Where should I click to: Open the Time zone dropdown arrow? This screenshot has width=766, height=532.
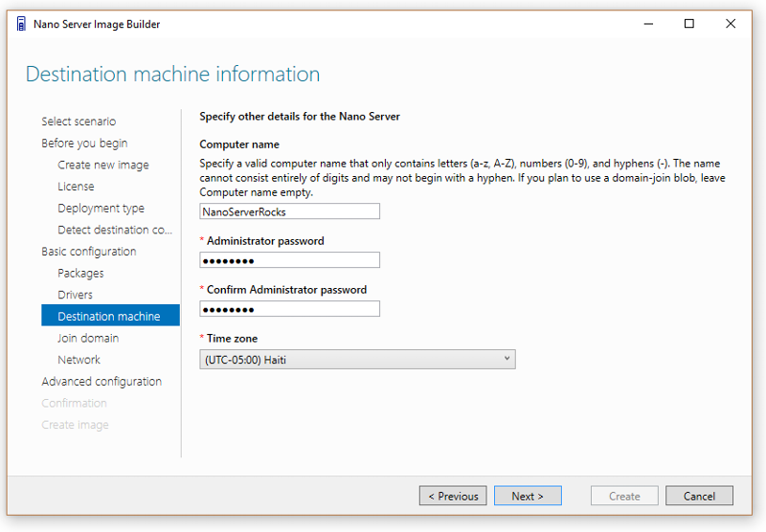(x=507, y=359)
